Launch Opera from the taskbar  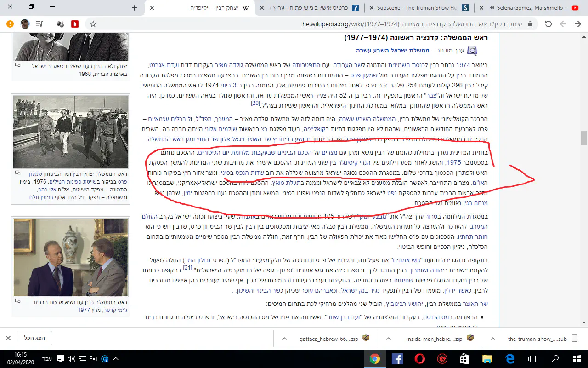click(419, 359)
